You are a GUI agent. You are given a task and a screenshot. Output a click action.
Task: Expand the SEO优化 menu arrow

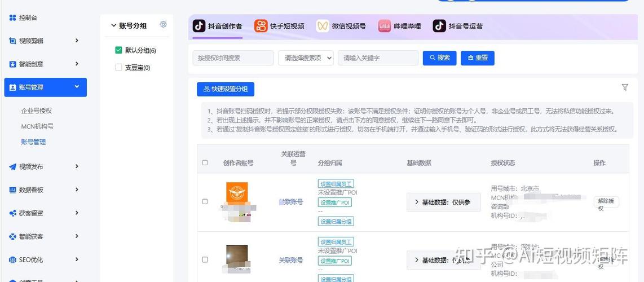tap(77, 259)
